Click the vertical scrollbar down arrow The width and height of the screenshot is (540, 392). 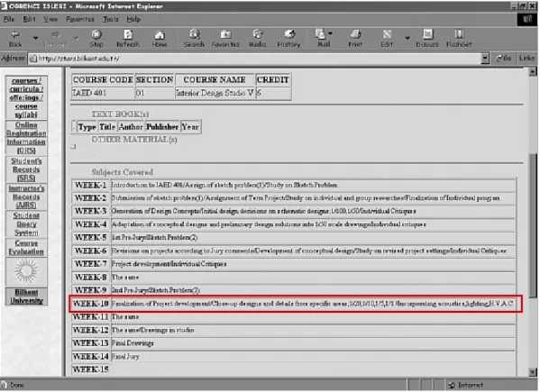point(533,372)
